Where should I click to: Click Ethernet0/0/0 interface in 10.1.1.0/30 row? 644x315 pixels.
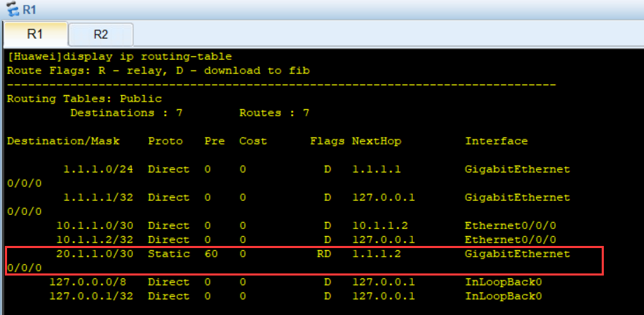click(511, 226)
